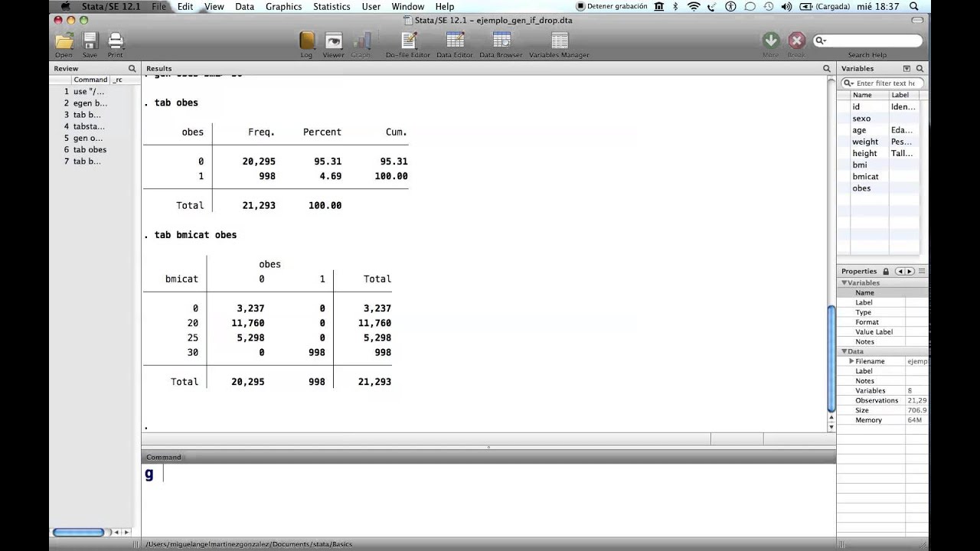Click the Spotlight search icon in menu bar
Screen dimensions: 980x551
click(x=913, y=6)
